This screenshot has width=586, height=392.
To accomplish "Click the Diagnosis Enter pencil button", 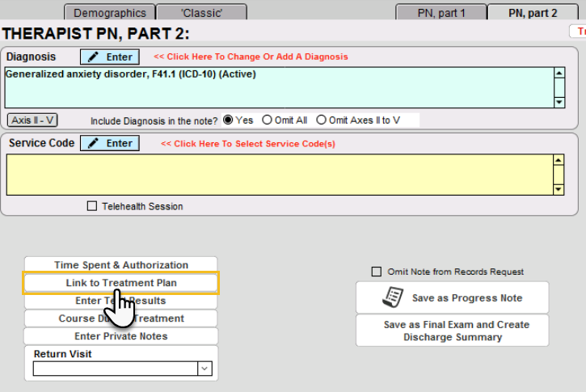I will click(x=109, y=57).
